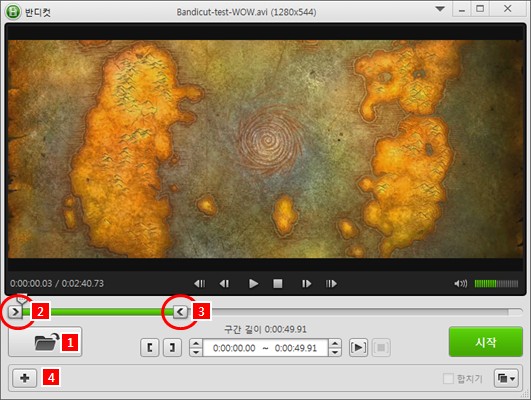Increase the start time with the up arrow
This screenshot has height=400, width=531.
pyautogui.click(x=196, y=343)
